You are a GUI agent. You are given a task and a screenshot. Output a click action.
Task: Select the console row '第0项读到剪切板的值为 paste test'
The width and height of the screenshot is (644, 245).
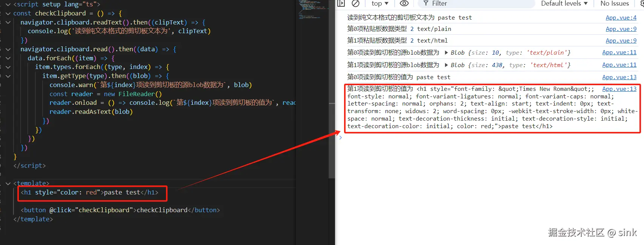pyautogui.click(x=399, y=77)
